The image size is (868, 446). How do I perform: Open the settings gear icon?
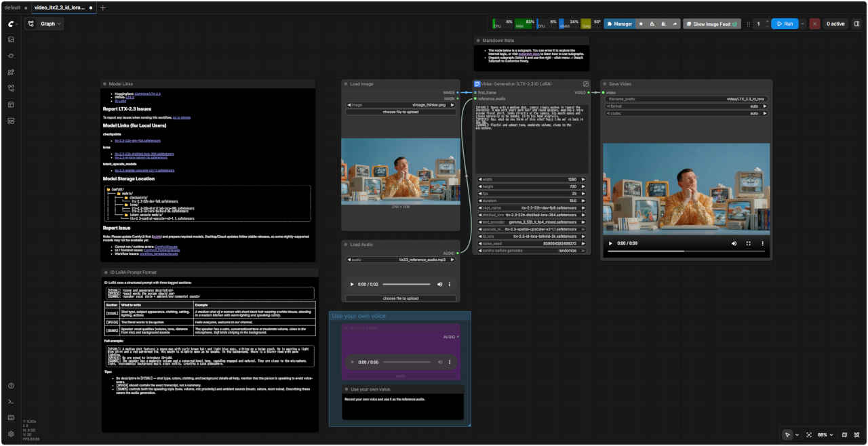[x=11, y=434]
